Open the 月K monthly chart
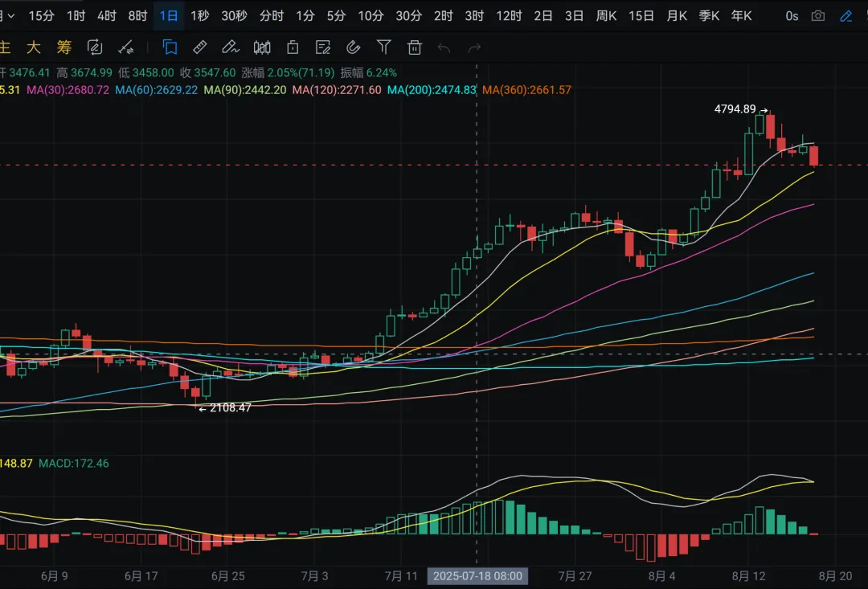The width and height of the screenshot is (868, 589). 677,16
